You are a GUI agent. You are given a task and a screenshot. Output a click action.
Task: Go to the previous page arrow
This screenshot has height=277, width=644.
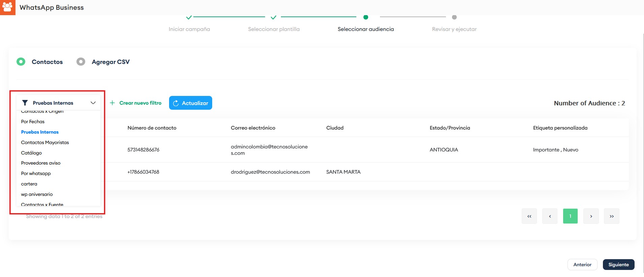coord(550,216)
